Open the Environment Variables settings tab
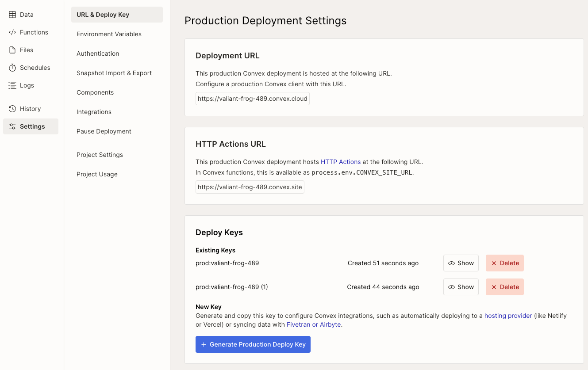The width and height of the screenshot is (588, 370). tap(109, 34)
